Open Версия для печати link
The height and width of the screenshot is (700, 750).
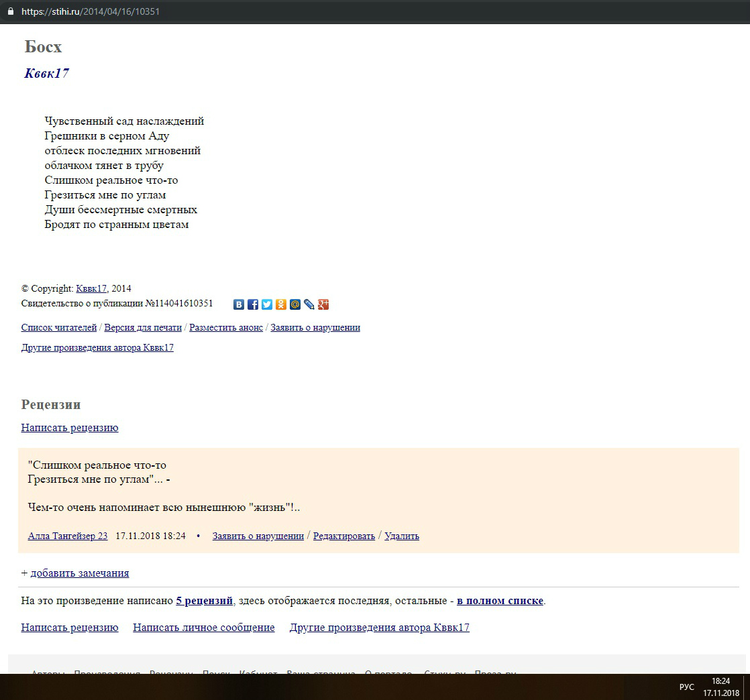click(143, 328)
